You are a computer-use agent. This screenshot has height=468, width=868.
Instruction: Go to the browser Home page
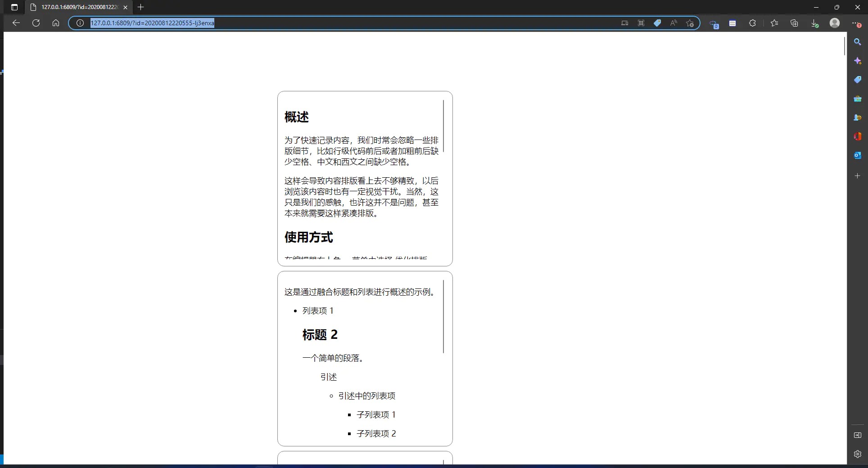point(56,23)
